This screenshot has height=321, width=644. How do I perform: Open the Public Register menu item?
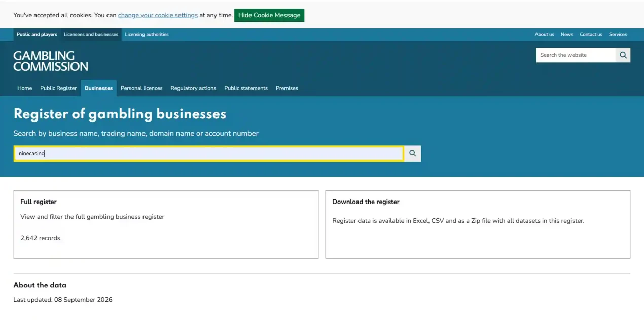(x=58, y=88)
